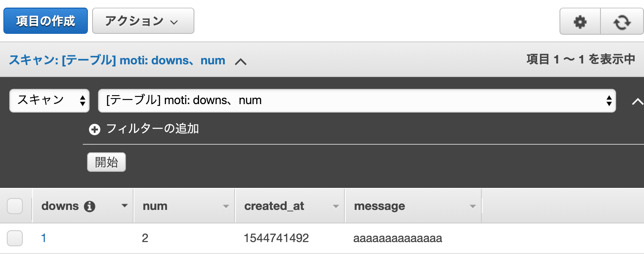Click the plus icon to add filter

click(95, 129)
